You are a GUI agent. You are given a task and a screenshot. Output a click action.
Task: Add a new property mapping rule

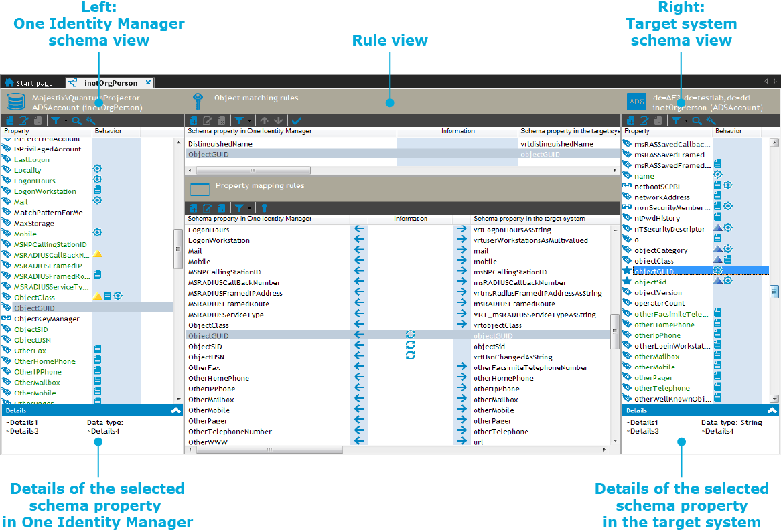click(194, 208)
